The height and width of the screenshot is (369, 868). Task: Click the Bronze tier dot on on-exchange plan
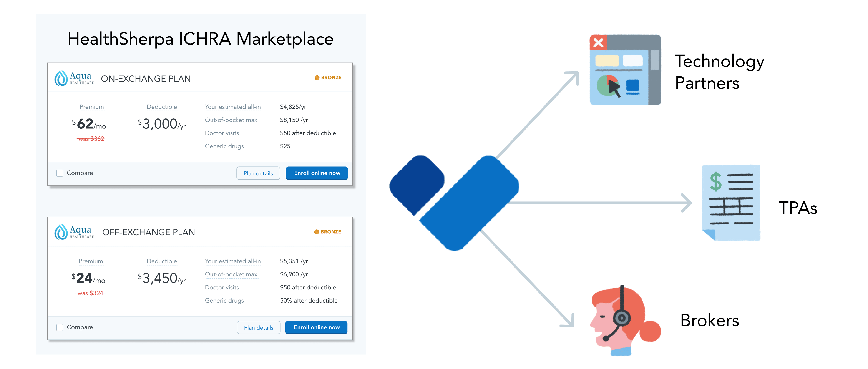[317, 78]
